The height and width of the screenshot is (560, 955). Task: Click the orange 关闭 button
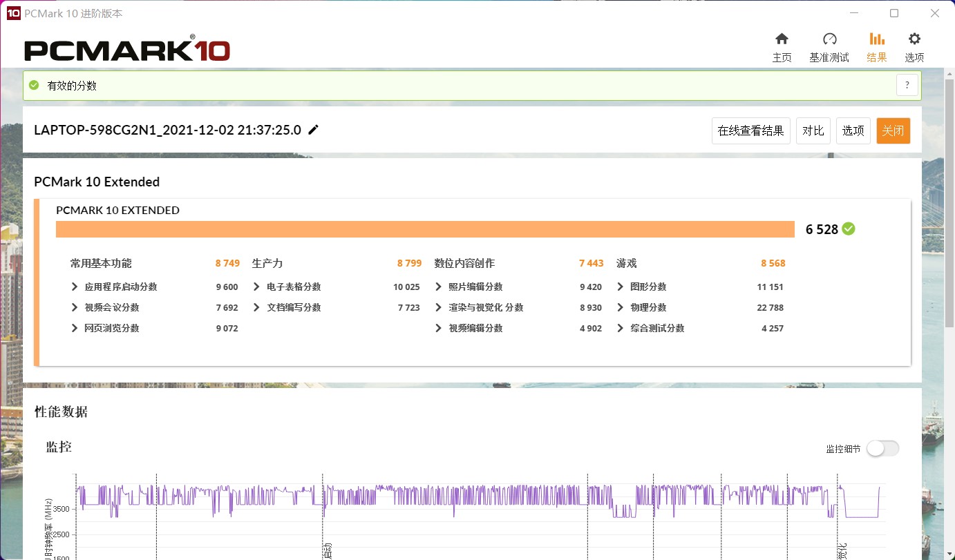point(893,131)
